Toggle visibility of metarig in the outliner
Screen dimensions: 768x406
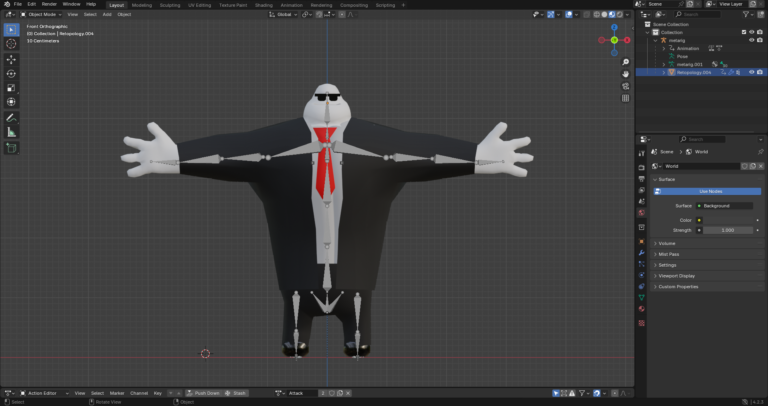[x=751, y=40]
